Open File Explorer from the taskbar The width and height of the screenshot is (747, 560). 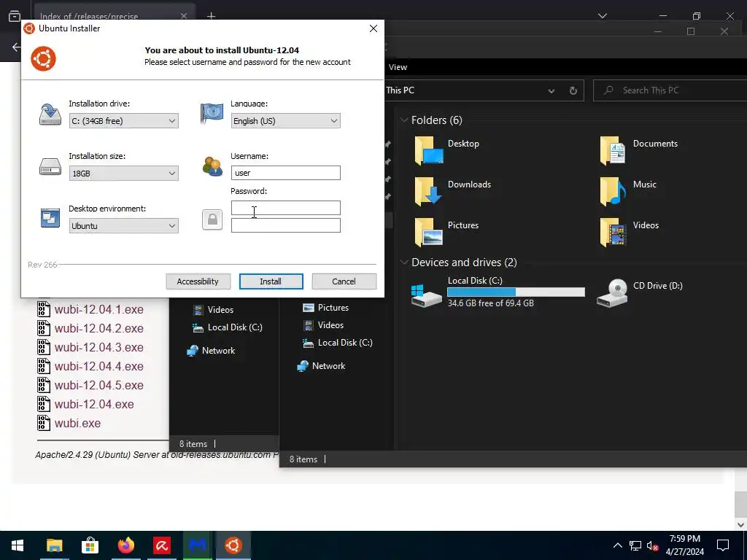coord(54,545)
